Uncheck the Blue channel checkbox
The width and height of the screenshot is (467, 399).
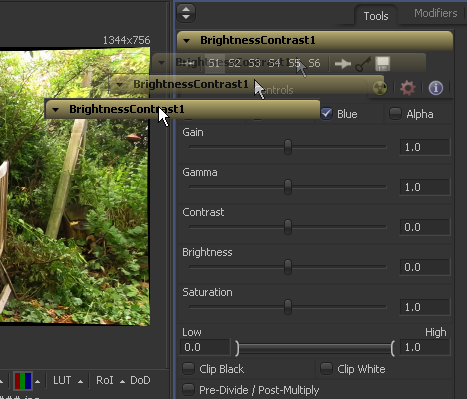pyautogui.click(x=326, y=114)
